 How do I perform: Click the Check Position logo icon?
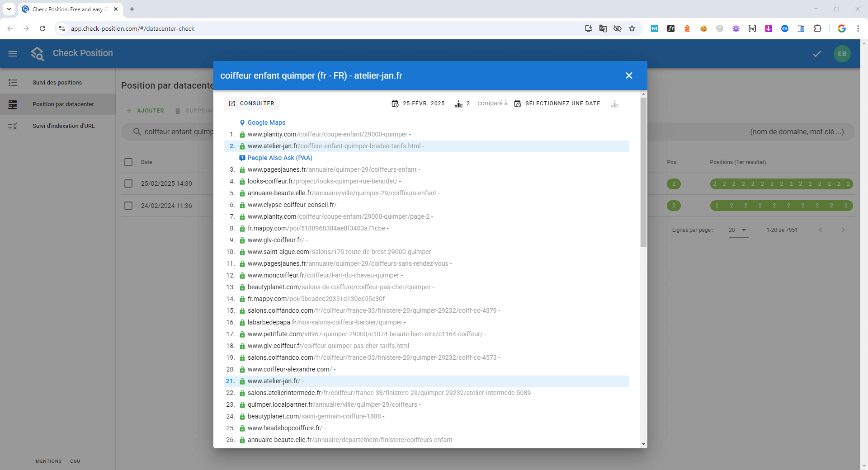click(x=38, y=54)
